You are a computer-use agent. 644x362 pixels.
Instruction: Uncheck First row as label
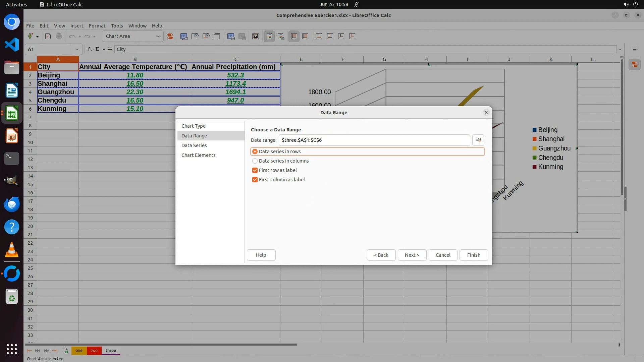click(255, 170)
